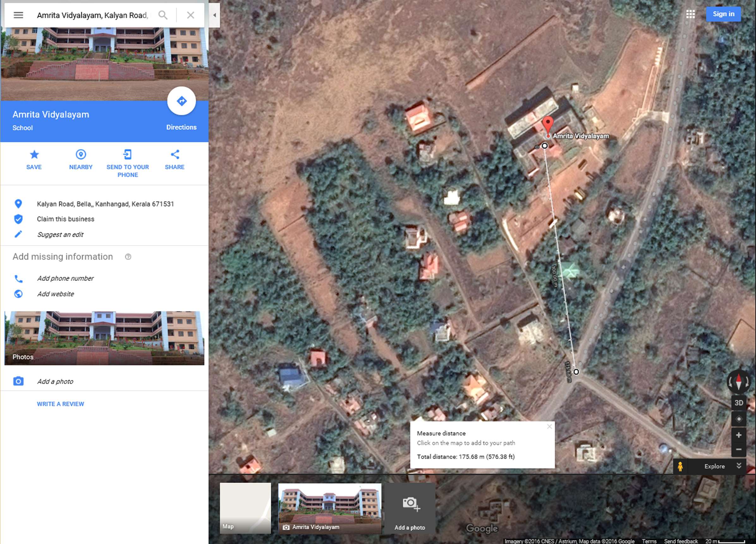Open the hamburger main menu
The width and height of the screenshot is (756, 544).
click(x=18, y=15)
